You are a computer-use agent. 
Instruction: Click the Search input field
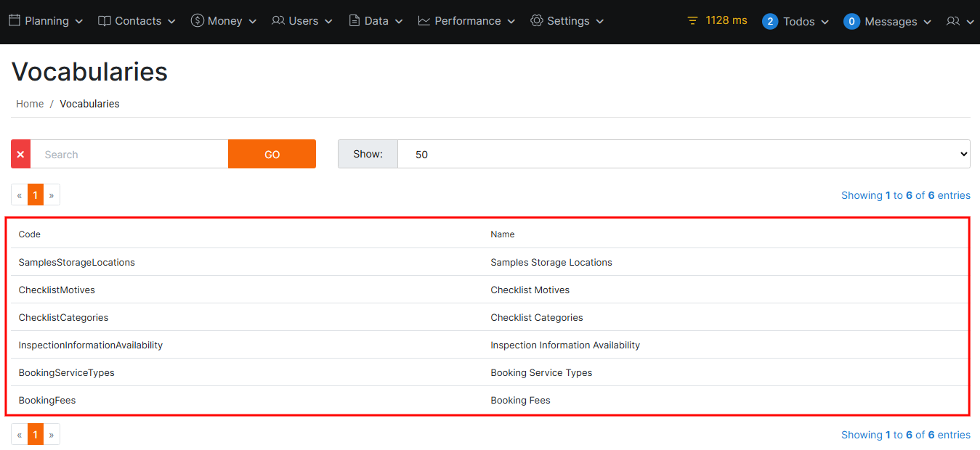point(129,155)
